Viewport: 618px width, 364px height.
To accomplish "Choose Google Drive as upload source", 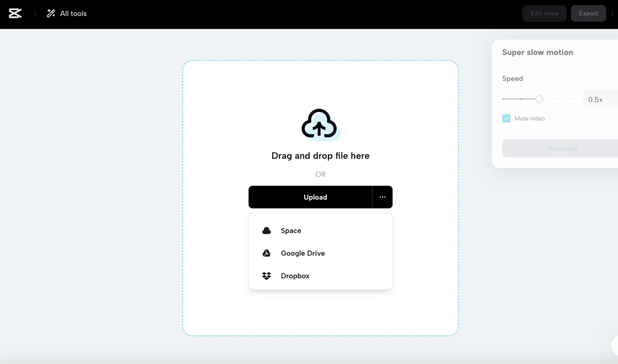I will click(302, 253).
